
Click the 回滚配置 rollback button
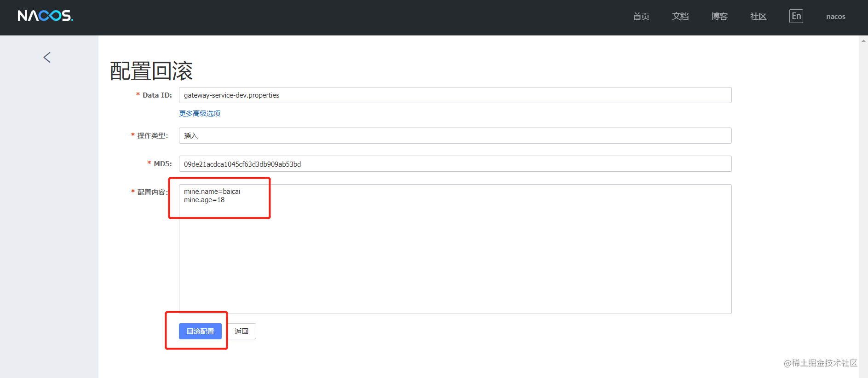200,331
